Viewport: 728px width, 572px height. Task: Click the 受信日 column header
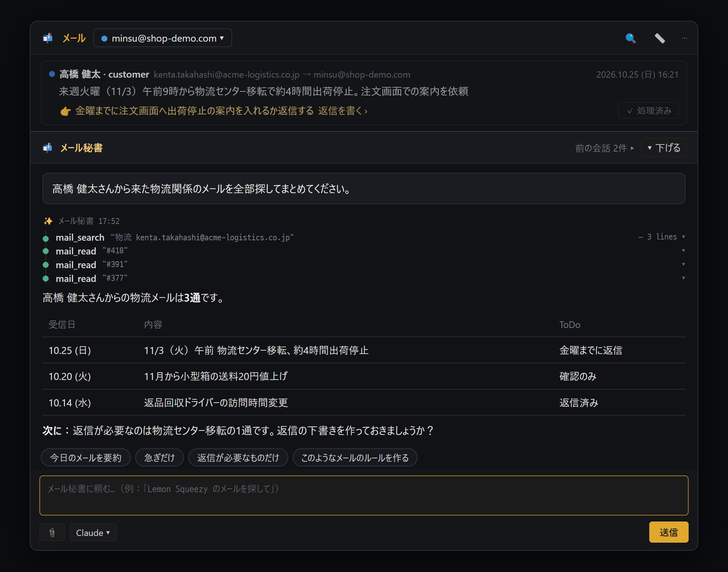click(62, 325)
